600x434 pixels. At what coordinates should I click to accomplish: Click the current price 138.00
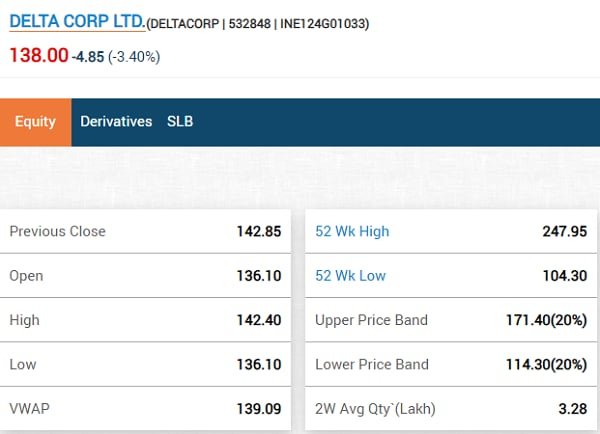(x=38, y=55)
